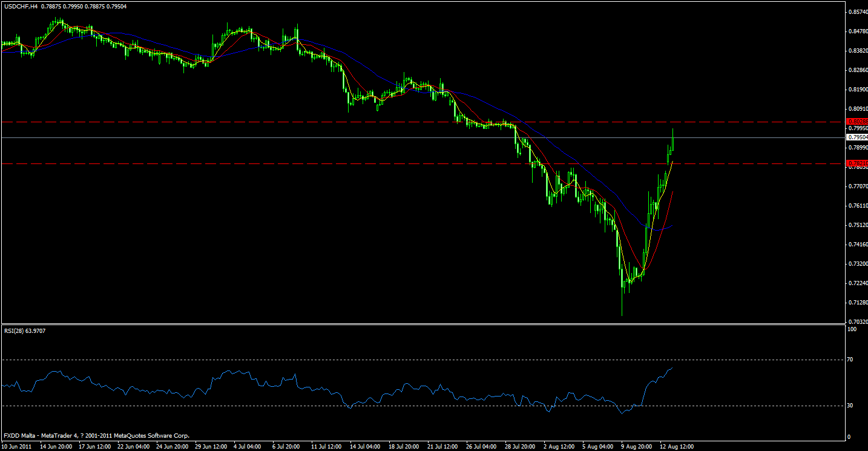Select the red 0.78210 support price tag
This screenshot has height=451, width=868.
click(856, 164)
